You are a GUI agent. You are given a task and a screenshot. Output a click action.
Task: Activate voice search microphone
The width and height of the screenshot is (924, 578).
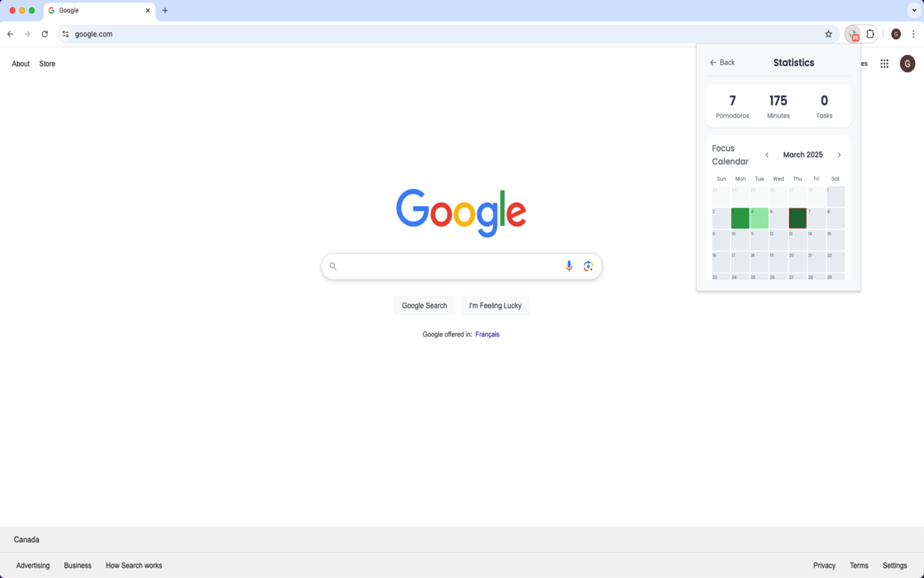[569, 266]
